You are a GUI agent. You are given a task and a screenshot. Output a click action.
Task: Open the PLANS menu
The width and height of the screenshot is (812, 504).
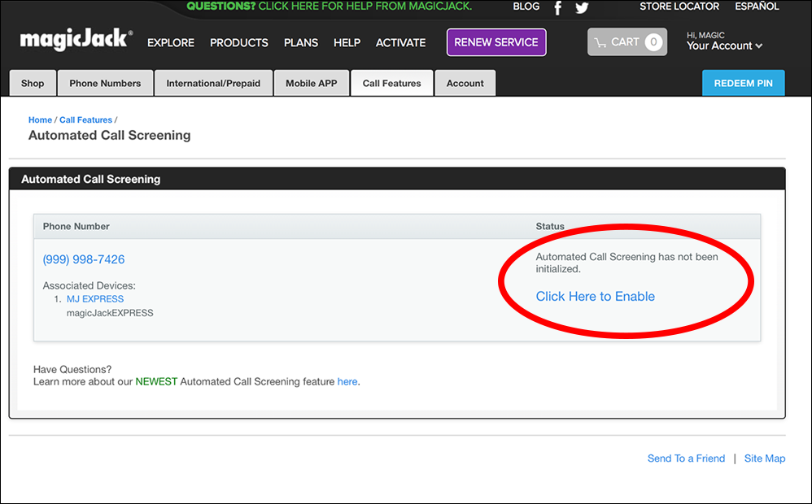point(301,42)
